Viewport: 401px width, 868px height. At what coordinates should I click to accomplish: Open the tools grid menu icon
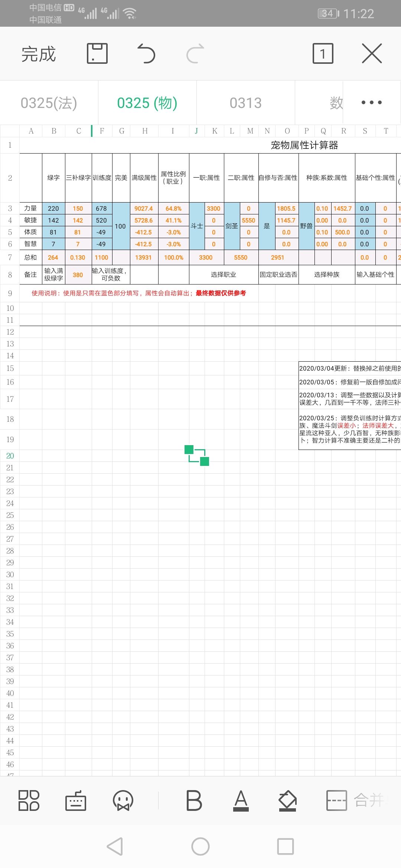(29, 800)
